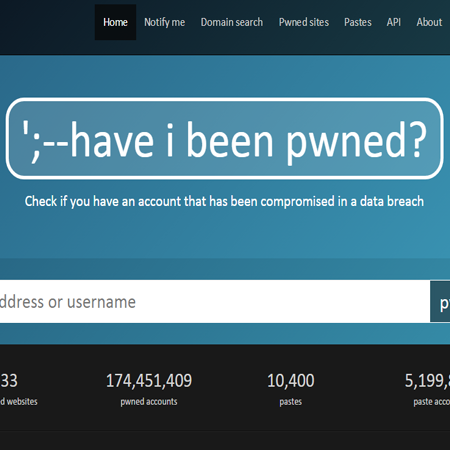Screen dimensions: 450x450
Task: Open the Notify me page
Action: click(165, 22)
